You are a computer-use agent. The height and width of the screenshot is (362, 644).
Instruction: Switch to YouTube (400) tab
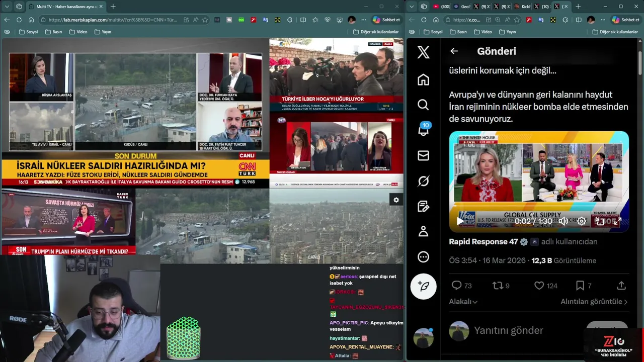click(x=441, y=7)
